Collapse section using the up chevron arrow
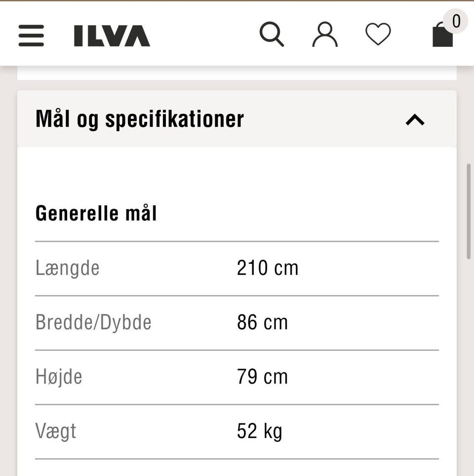Screen dimensions: 474x476 415,119
